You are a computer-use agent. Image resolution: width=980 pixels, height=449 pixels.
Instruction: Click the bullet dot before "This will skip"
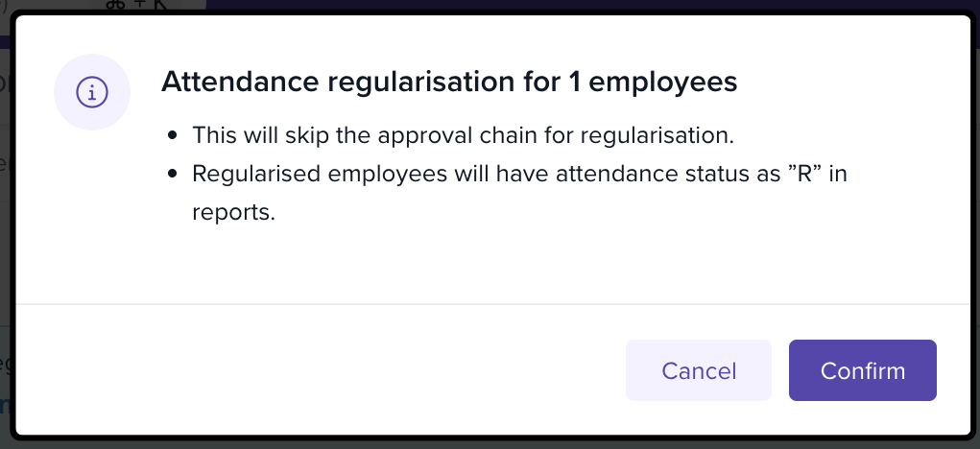[x=173, y=136]
